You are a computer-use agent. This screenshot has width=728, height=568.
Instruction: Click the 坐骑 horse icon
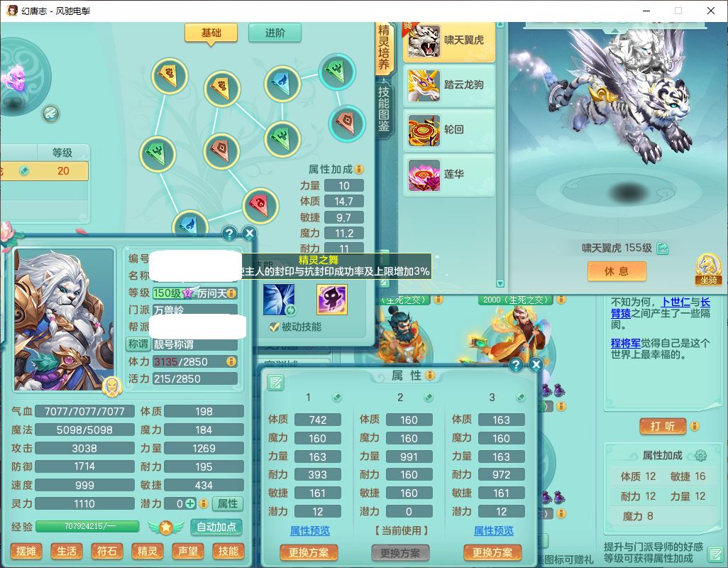click(x=709, y=269)
